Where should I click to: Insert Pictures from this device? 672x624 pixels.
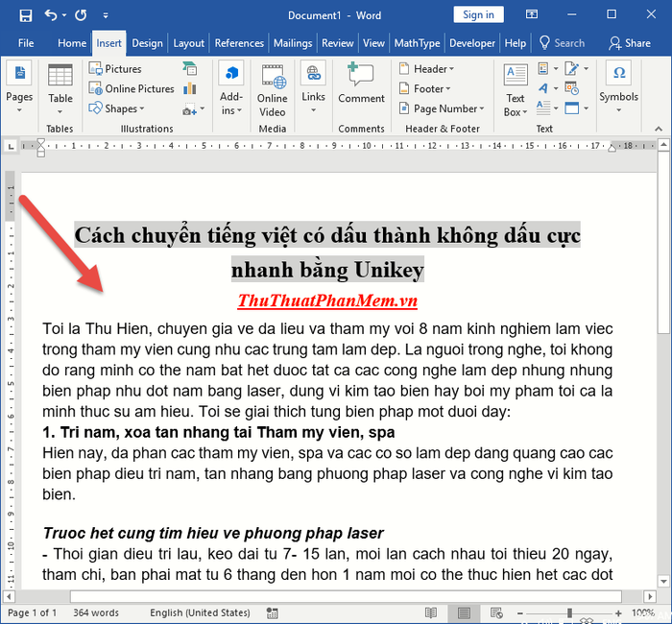coord(115,68)
